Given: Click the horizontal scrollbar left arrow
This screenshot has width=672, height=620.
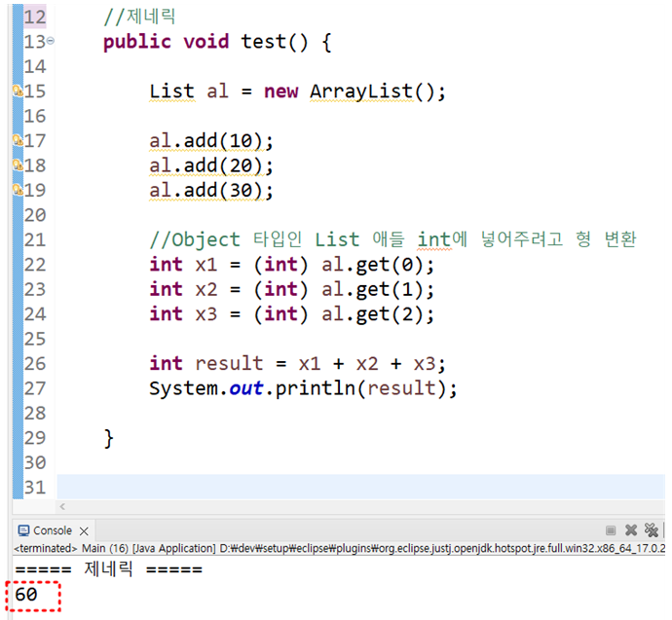Looking at the screenshot, I should (62, 506).
